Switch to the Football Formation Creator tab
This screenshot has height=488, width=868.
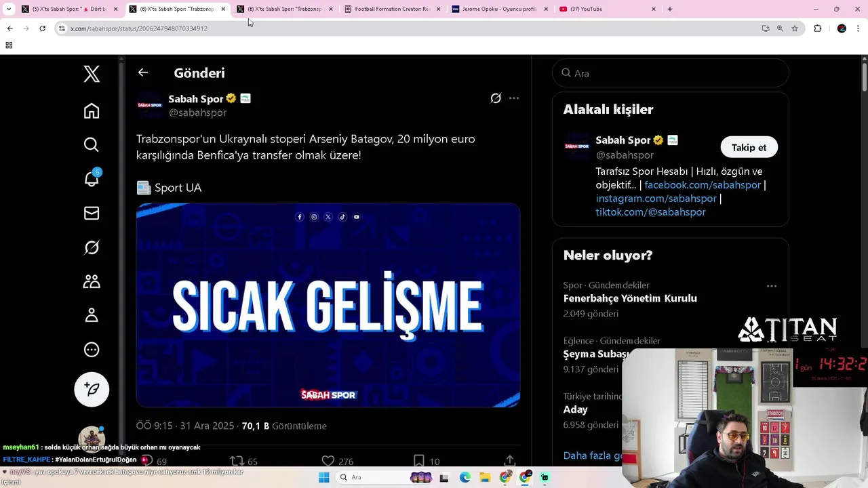coord(392,9)
